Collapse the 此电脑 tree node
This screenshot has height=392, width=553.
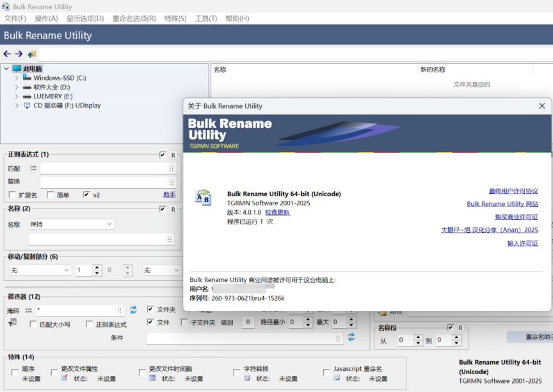click(6, 68)
